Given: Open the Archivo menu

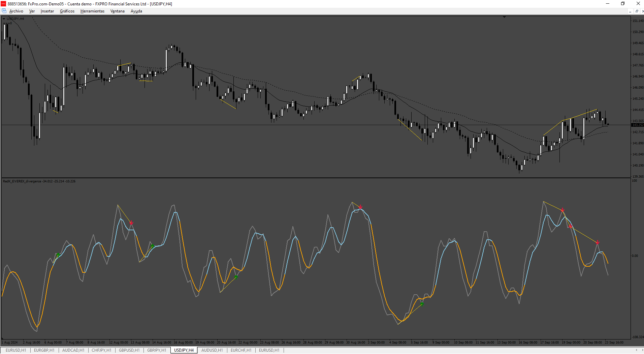Looking at the screenshot, I should coord(16,11).
